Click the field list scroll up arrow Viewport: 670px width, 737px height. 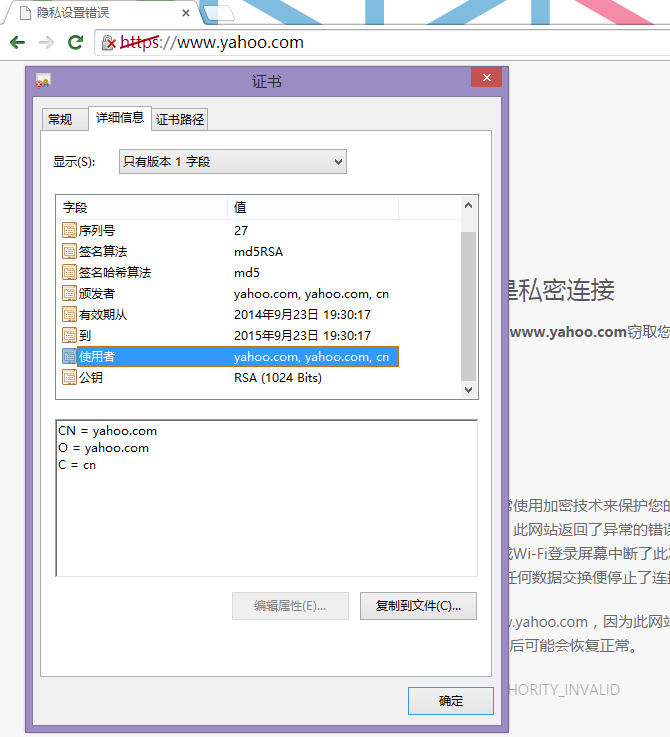468,205
